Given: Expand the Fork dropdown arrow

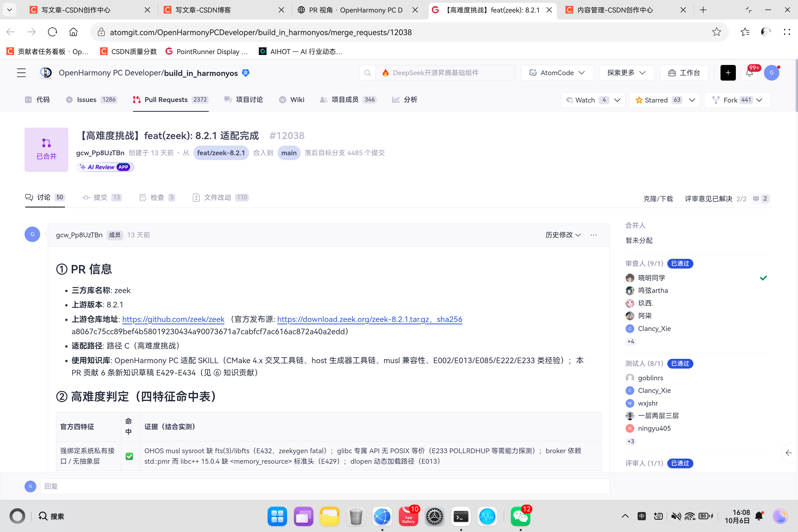Looking at the screenshot, I should (759, 100).
